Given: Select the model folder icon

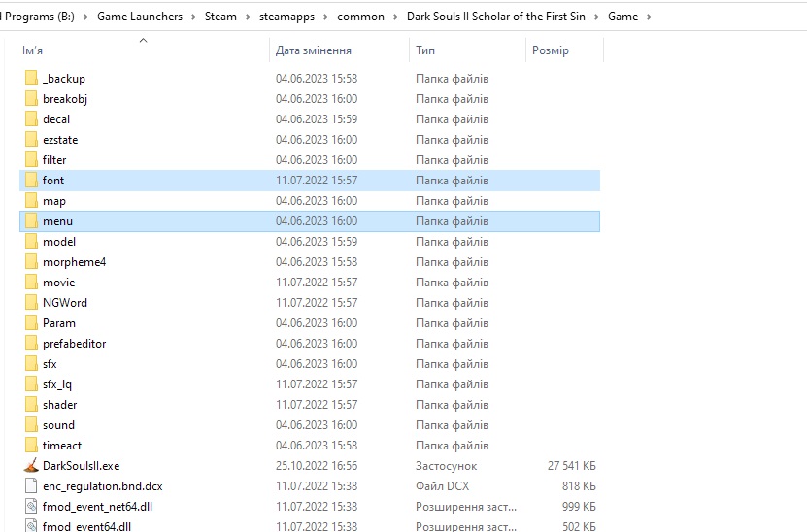Looking at the screenshot, I should tap(31, 242).
